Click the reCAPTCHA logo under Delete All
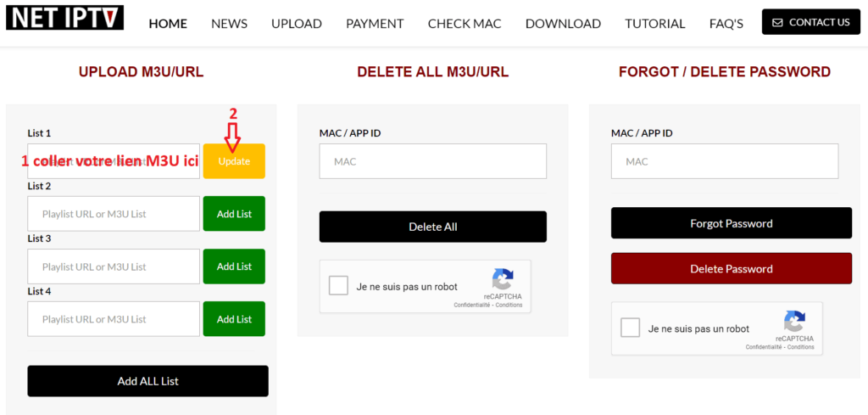868x415 pixels. (503, 279)
